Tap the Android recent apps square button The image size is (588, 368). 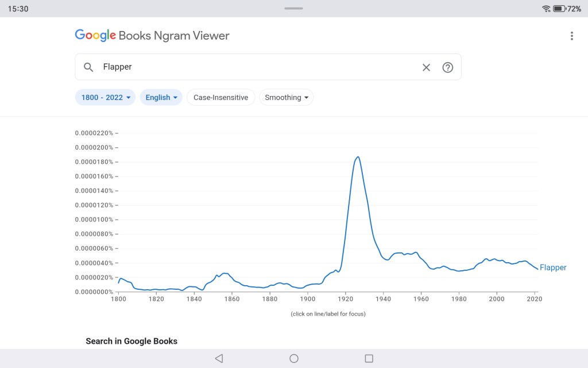[369, 358]
